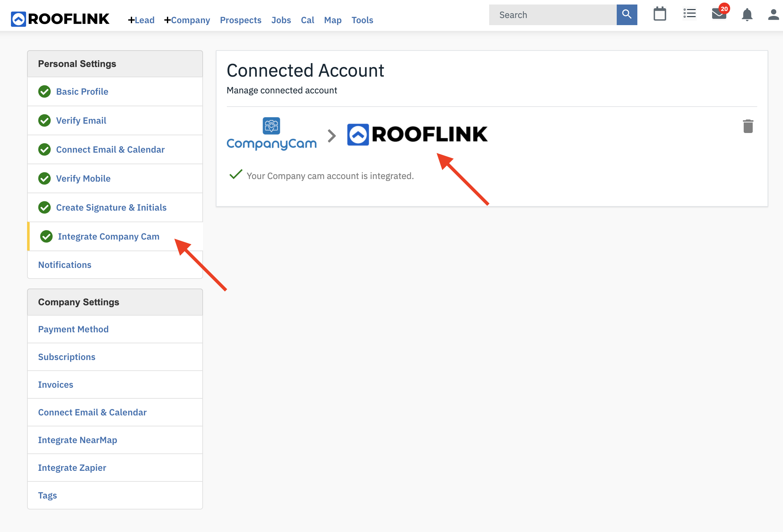Click into the Search field
The height and width of the screenshot is (532, 783).
(x=553, y=15)
